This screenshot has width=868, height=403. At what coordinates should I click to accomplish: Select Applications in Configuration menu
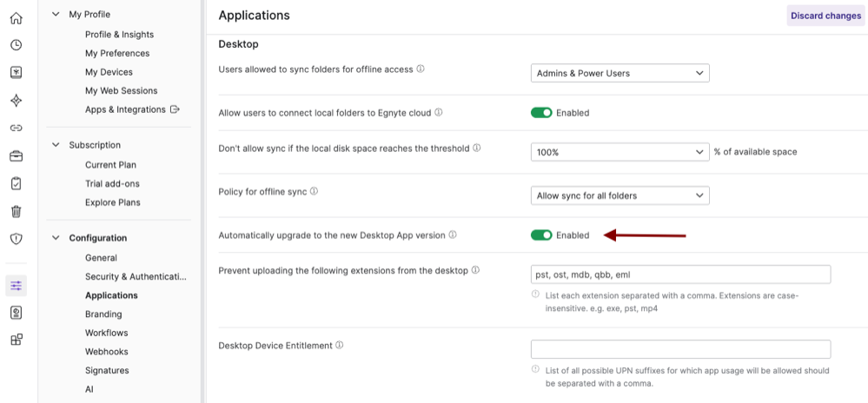tap(112, 295)
